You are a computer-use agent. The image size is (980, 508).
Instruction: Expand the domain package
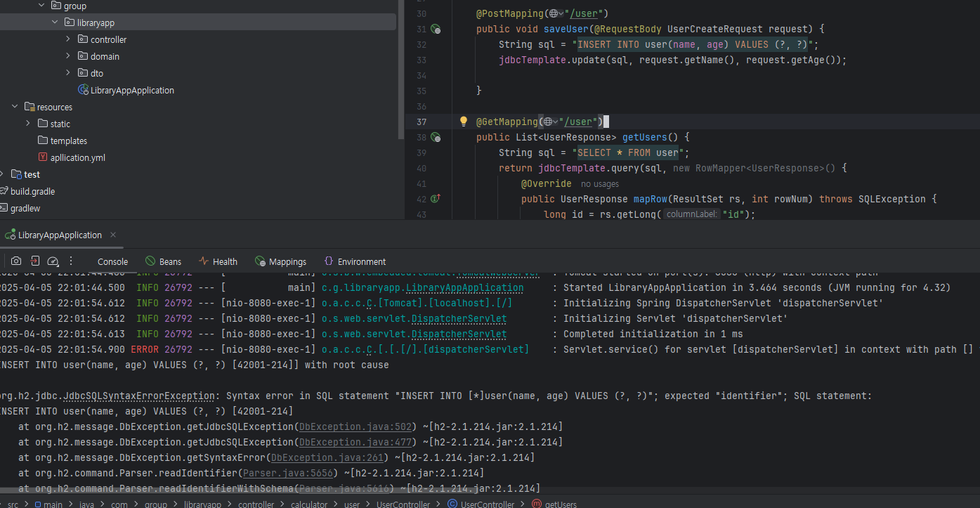pyautogui.click(x=68, y=56)
